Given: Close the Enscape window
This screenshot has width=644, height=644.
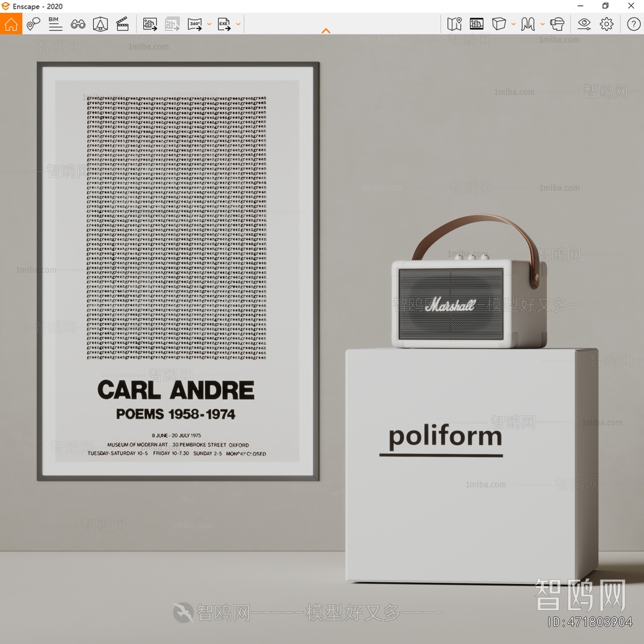Looking at the screenshot, I should point(631,6).
